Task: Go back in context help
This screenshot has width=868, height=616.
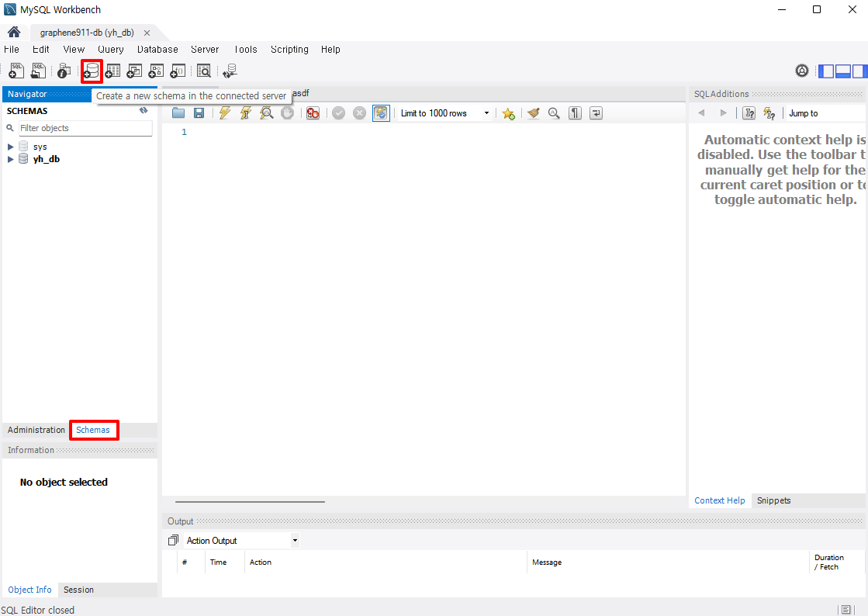Action: coord(701,113)
